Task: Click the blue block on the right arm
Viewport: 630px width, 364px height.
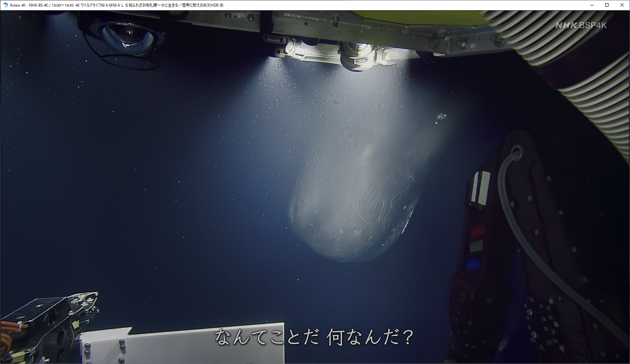Action: click(x=473, y=264)
